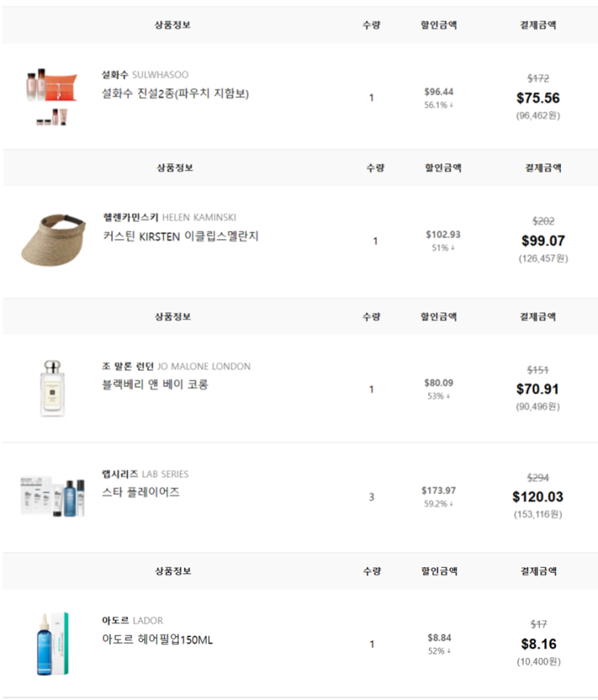Click the JO MALONE LONDON brand label
The image size is (598, 700).
204,366
